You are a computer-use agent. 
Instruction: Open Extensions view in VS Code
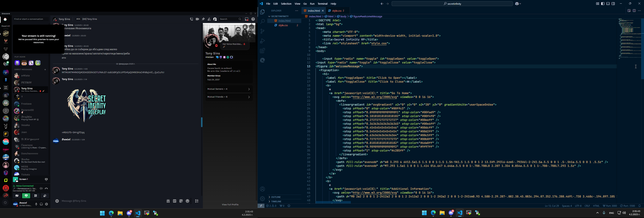pyautogui.click(x=262, y=51)
